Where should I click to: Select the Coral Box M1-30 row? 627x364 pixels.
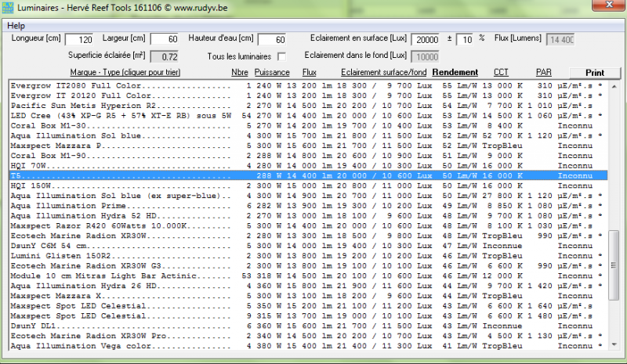pyautogui.click(x=308, y=125)
